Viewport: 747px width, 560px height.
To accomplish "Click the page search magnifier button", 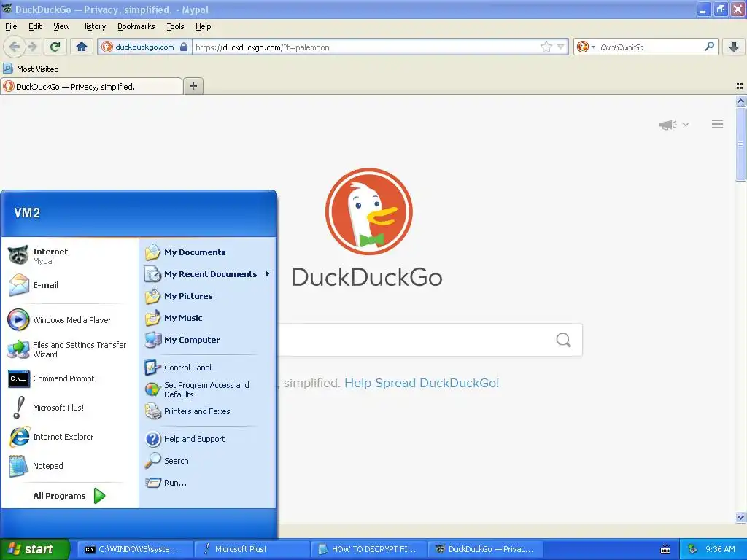I will (x=564, y=340).
